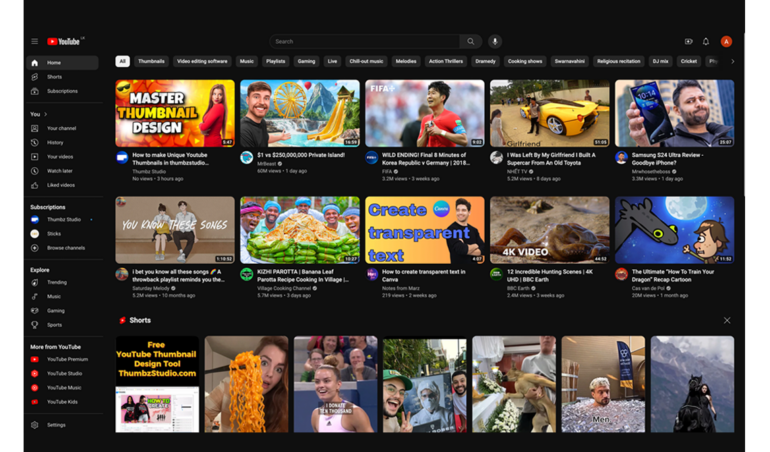Open Master Thumbnail Design video thumbnail

coord(175,113)
